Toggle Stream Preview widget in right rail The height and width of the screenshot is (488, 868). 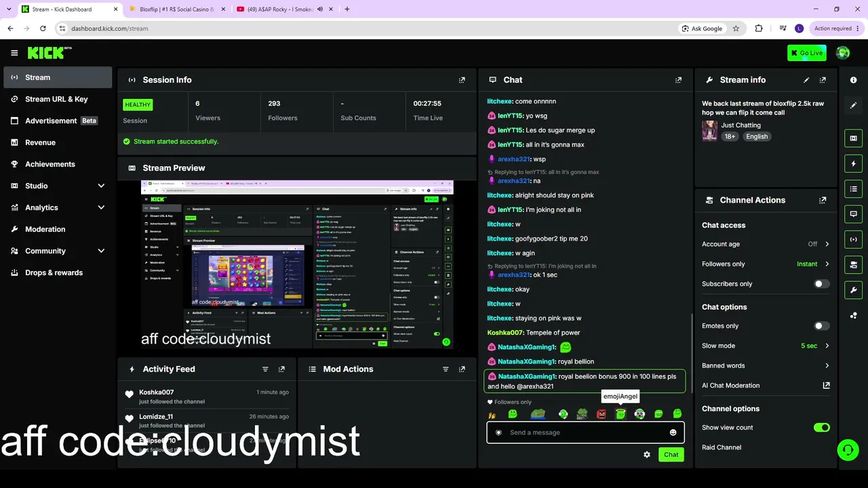pyautogui.click(x=854, y=138)
